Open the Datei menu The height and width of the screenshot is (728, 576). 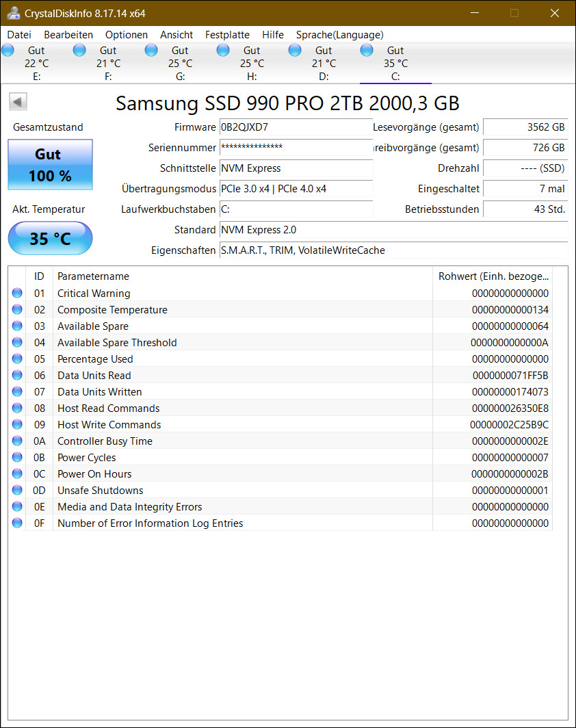(19, 35)
